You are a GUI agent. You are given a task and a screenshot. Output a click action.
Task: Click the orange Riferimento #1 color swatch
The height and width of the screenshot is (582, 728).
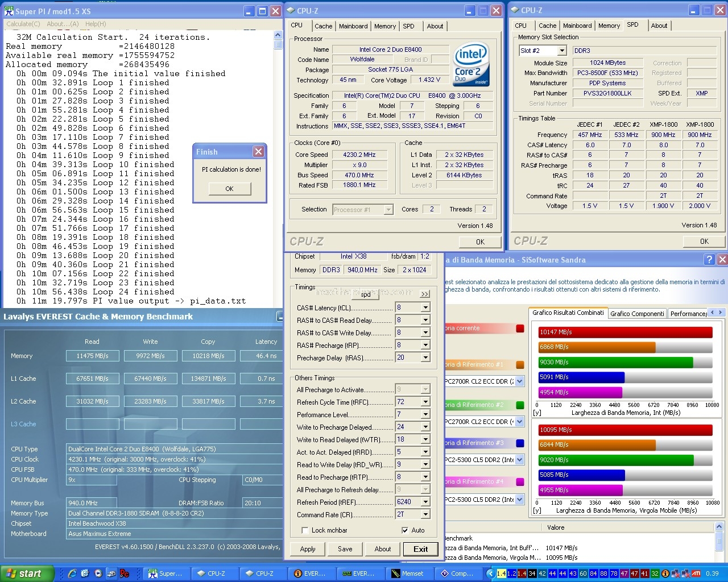click(520, 365)
